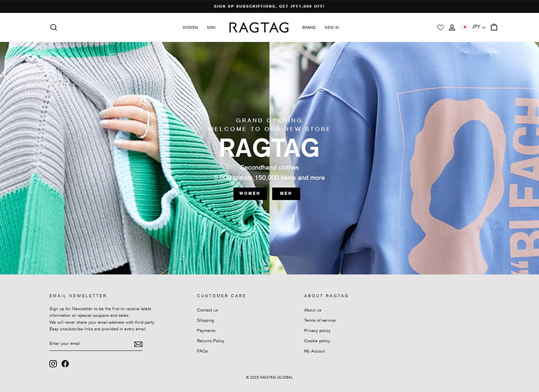539x392 pixels.
Task: Click the RAGTAG header logo
Action: pos(259,27)
